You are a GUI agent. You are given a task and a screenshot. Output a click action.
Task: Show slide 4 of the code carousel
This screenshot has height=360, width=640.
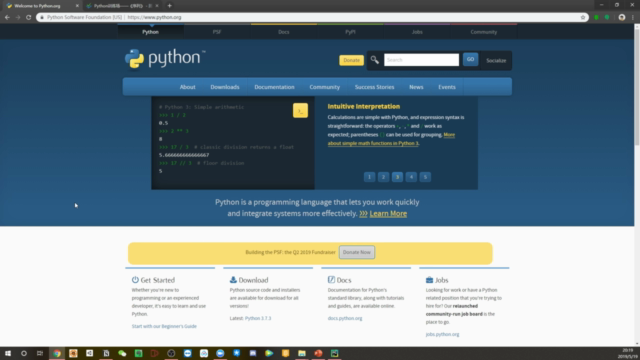411,177
